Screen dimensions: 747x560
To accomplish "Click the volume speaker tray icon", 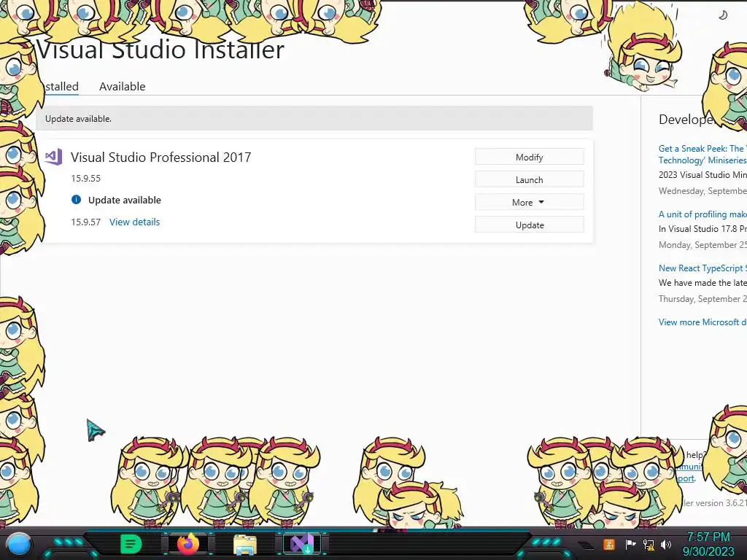I will [666, 544].
